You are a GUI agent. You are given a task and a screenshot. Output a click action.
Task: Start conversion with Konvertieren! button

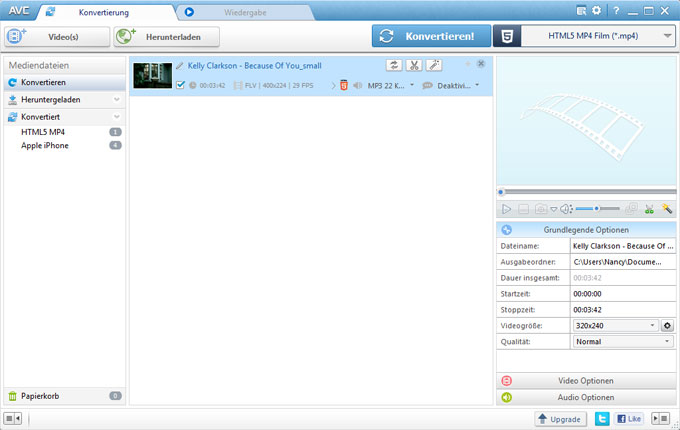pos(431,36)
